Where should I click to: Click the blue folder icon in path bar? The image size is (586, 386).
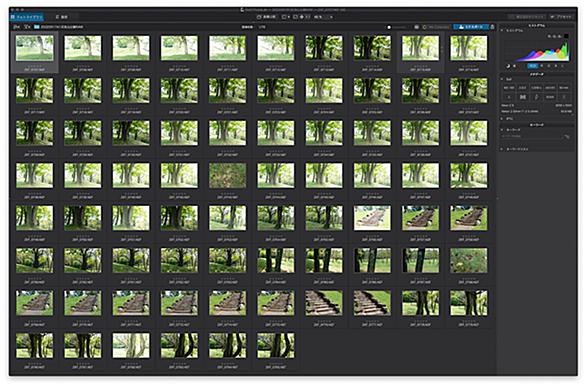[37, 27]
